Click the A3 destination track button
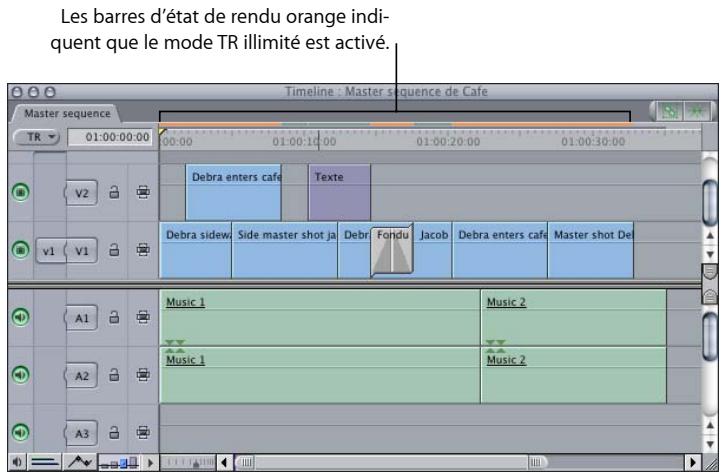 coord(81,433)
